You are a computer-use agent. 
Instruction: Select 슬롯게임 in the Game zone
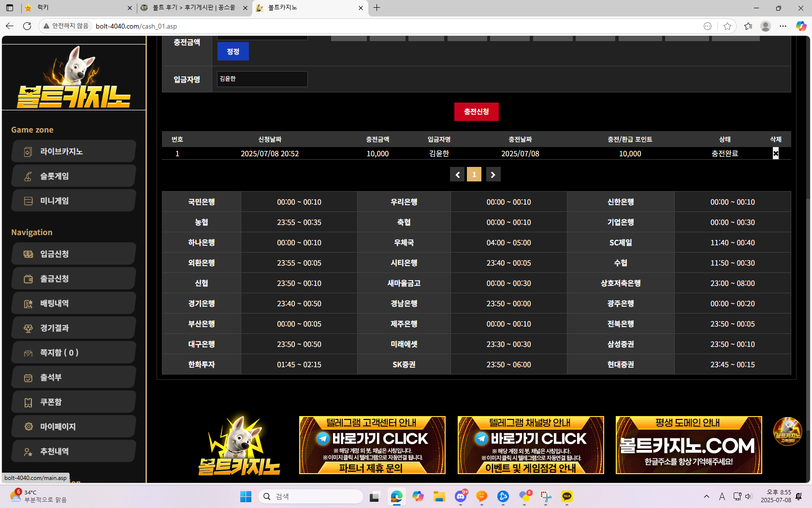[x=73, y=176]
